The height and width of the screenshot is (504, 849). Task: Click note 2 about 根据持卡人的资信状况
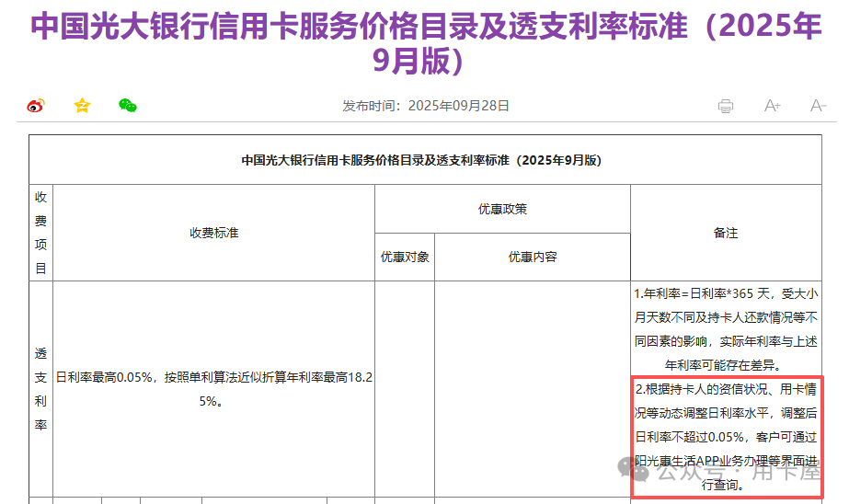point(726,437)
